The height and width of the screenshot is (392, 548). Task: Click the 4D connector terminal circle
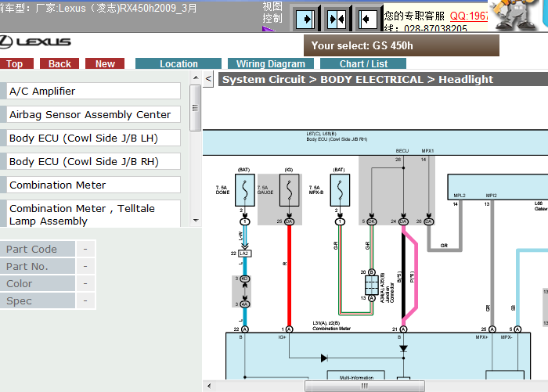pyautogui.click(x=244, y=279)
